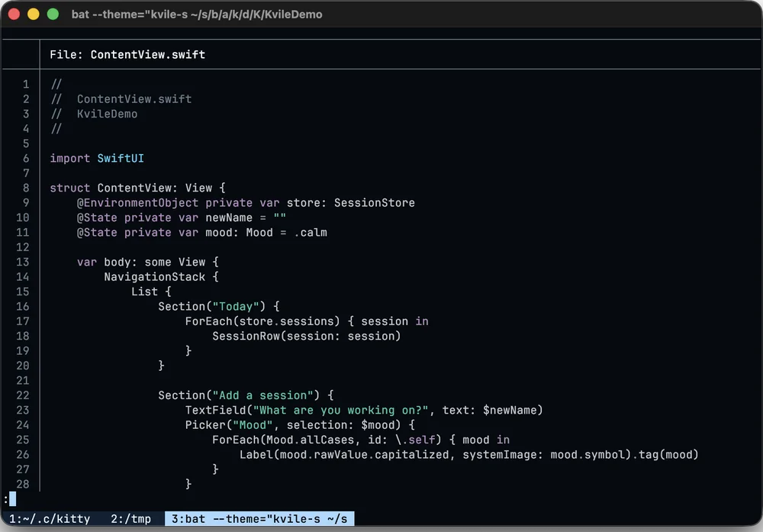The height and width of the screenshot is (532, 763).
Task: Click Mood.allCases on line 25
Action: 310,440
